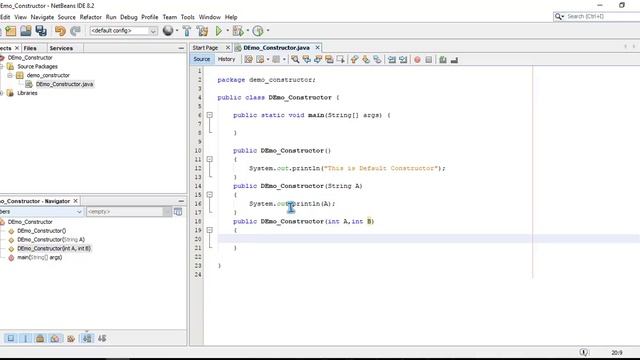Viewport: 640px width, 360px height.
Task: Collapse the demo_constructor package node
Action: [10, 75]
